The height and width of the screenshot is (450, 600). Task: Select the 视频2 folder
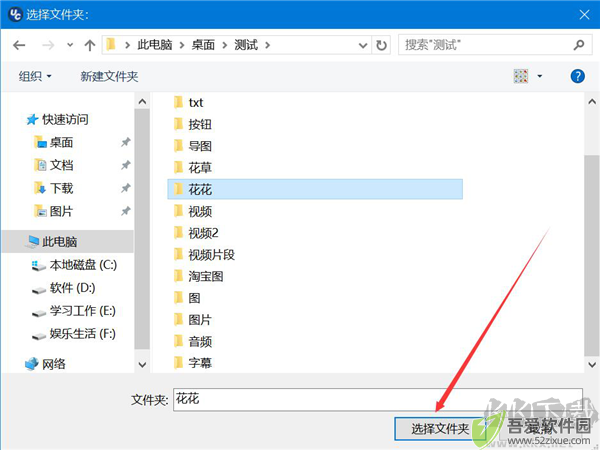196,233
